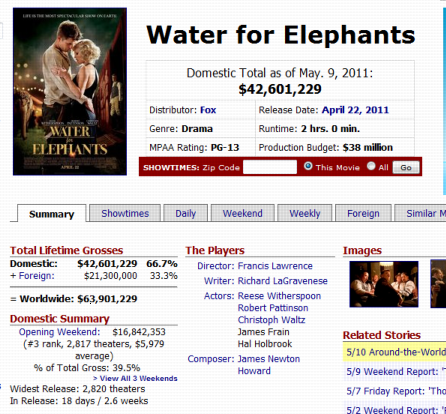Select the All showtimes radio button
The height and width of the screenshot is (414, 446).
tap(371, 166)
